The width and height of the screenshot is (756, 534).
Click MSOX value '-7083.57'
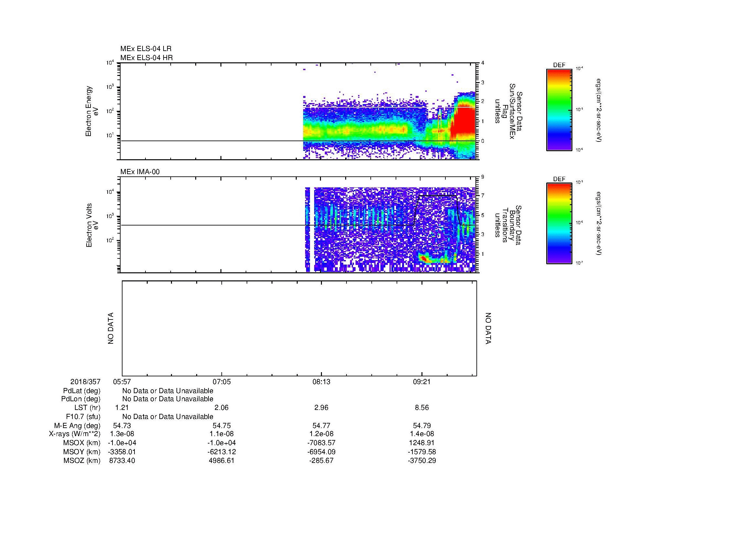coord(321,443)
